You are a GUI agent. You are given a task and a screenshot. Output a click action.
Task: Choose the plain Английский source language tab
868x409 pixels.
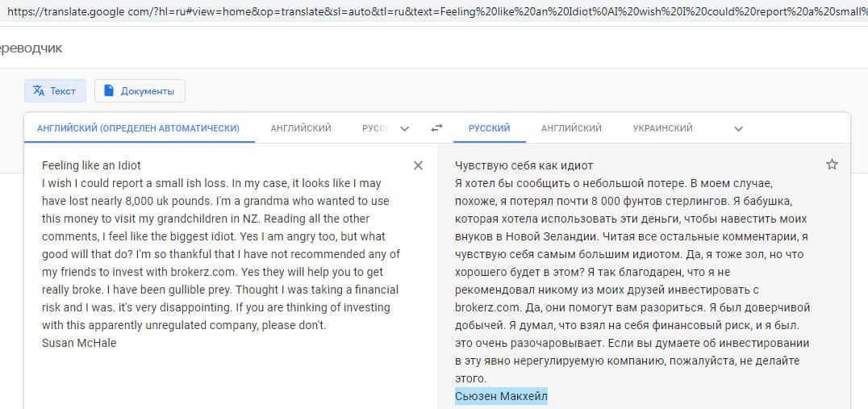[301, 128]
